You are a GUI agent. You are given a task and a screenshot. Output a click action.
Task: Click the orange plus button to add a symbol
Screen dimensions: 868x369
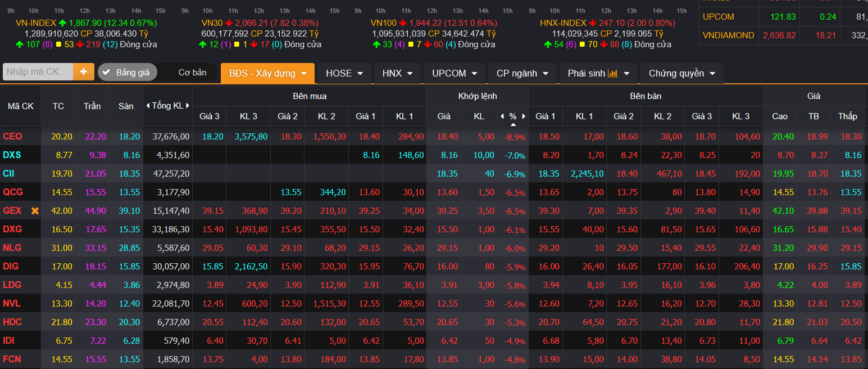[x=84, y=72]
